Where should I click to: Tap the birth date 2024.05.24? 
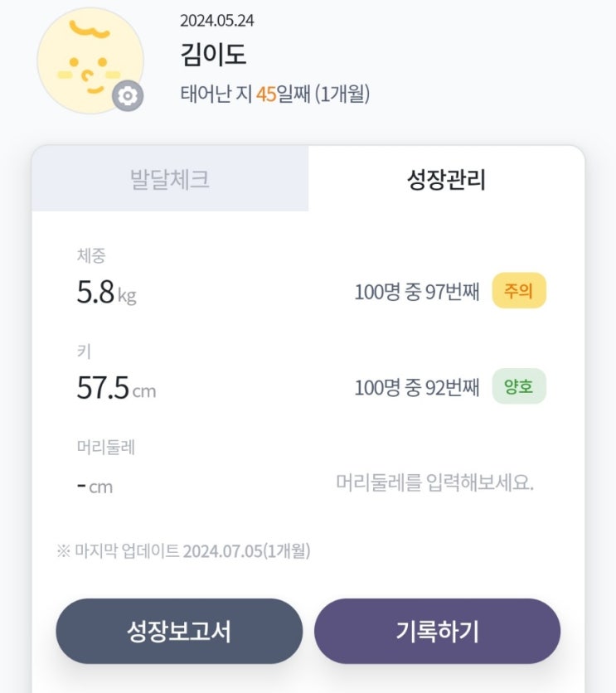point(216,21)
